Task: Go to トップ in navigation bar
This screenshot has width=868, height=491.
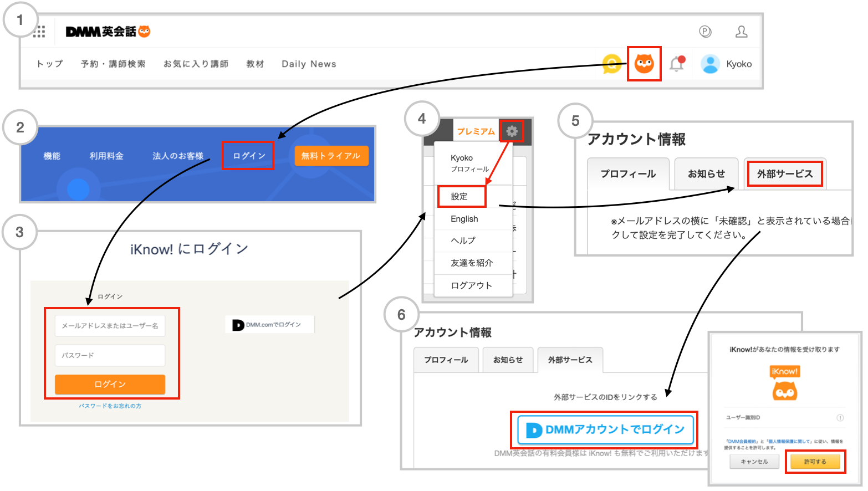Action: [x=50, y=64]
